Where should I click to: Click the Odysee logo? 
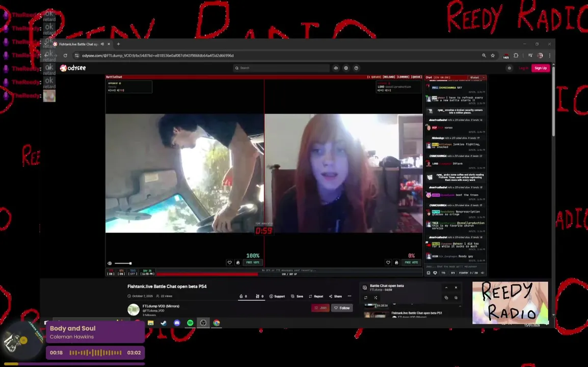click(x=73, y=68)
